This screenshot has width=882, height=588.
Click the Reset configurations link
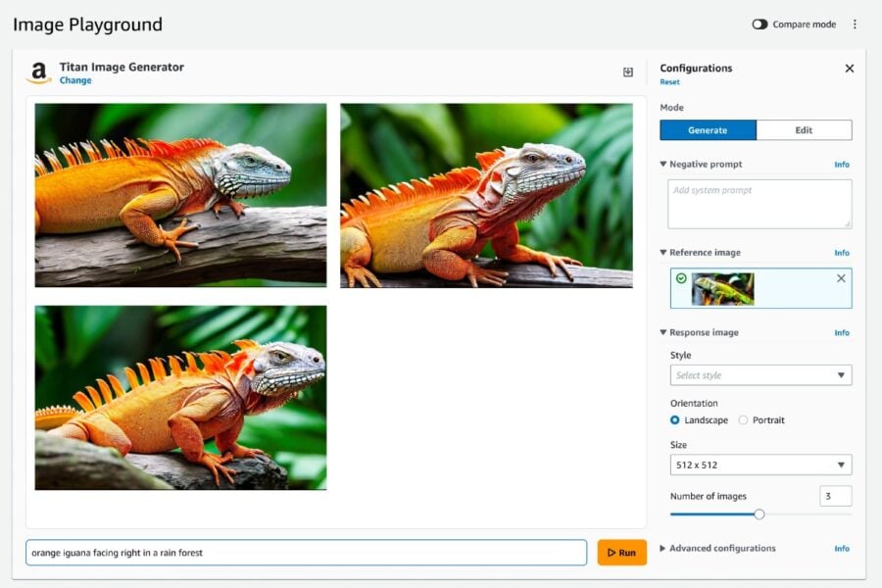point(669,82)
